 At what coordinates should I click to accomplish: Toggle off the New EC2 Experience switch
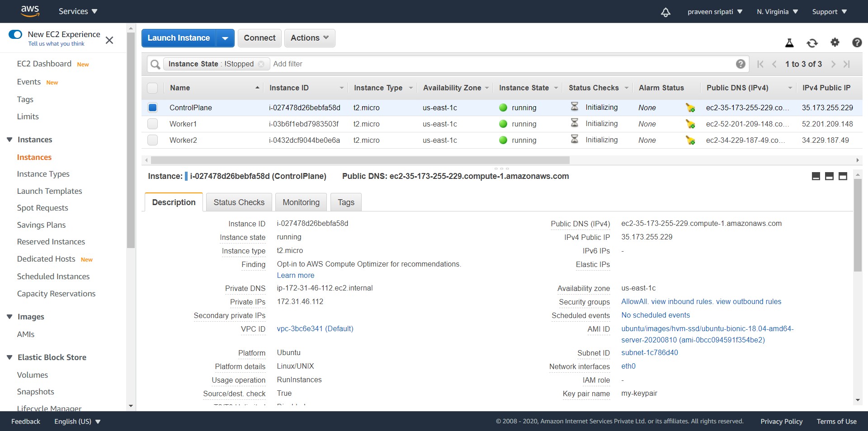pos(15,34)
